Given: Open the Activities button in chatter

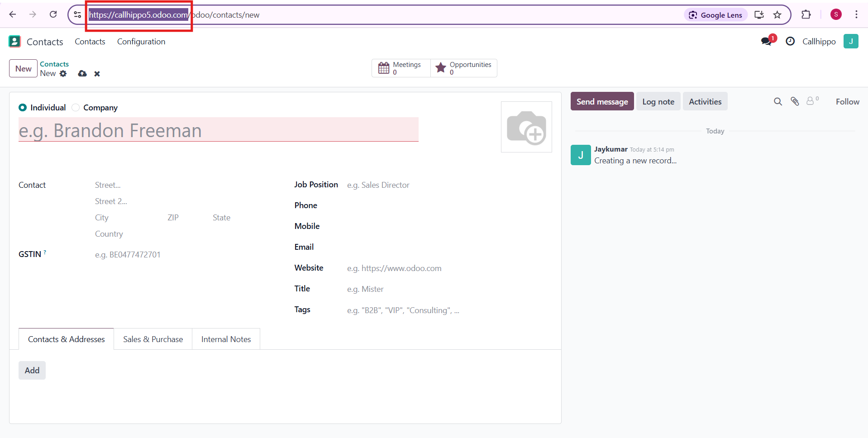Looking at the screenshot, I should tap(705, 101).
